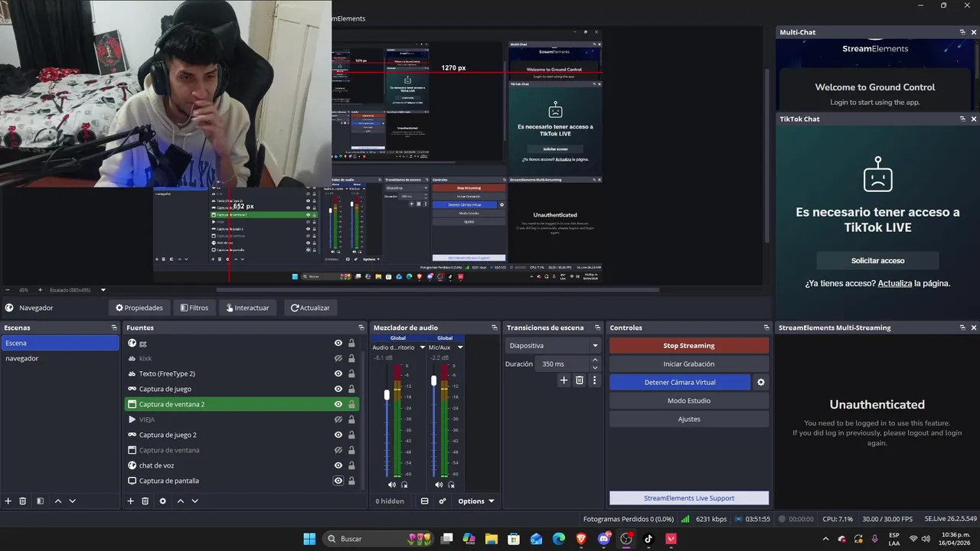The width and height of the screenshot is (980, 551).
Task: Open Filtros for the selected source
Action: pos(194,308)
